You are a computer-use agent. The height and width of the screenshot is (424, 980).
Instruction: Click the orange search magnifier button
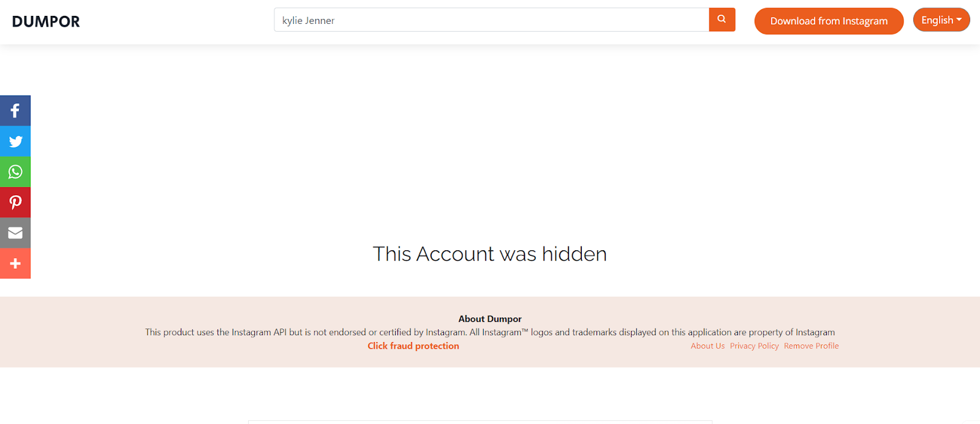click(722, 20)
